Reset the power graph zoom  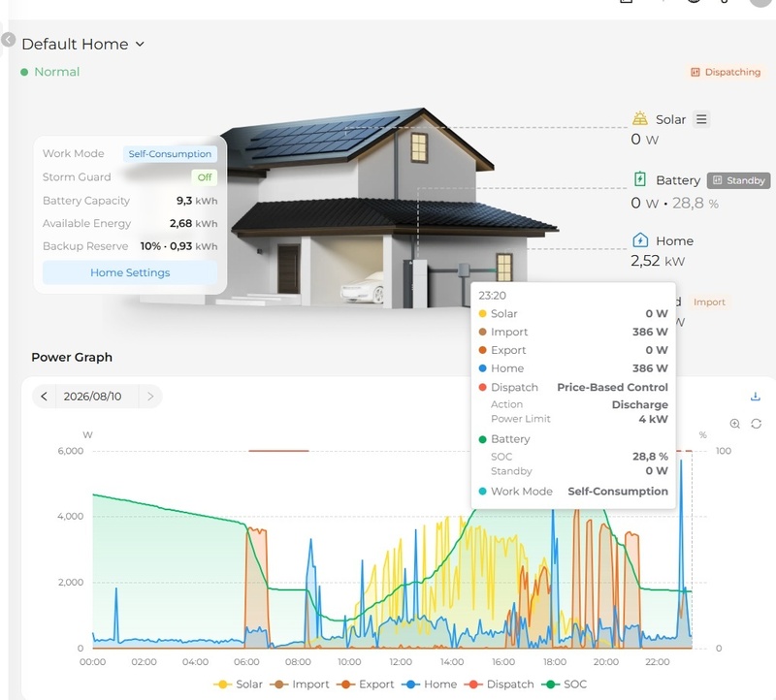(x=756, y=424)
